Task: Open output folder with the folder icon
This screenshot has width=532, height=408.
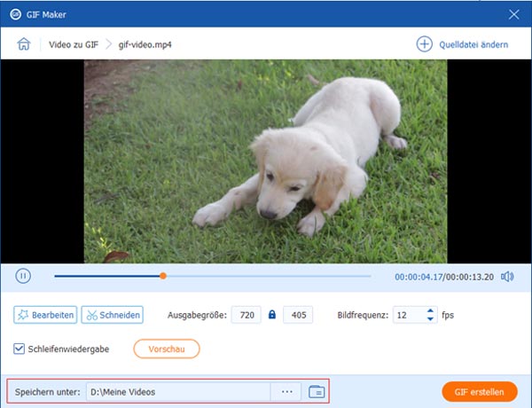Action: [317, 392]
